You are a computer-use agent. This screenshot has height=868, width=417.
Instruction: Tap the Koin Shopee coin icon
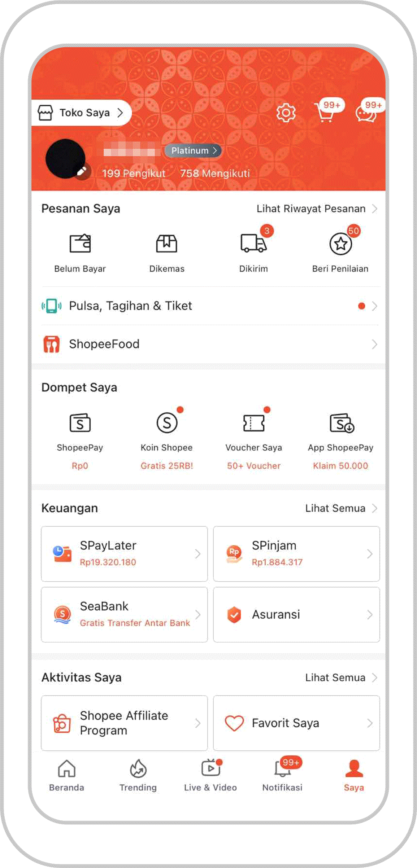[167, 422]
